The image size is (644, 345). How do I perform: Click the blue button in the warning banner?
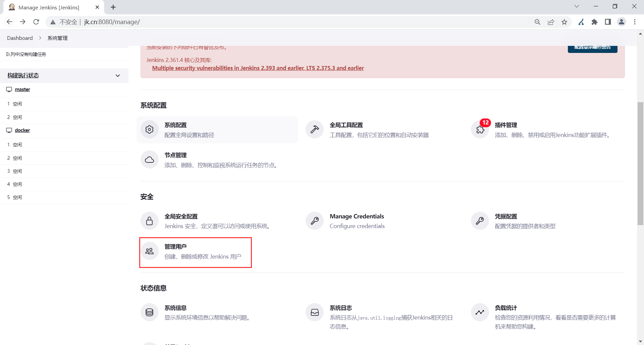(593, 49)
